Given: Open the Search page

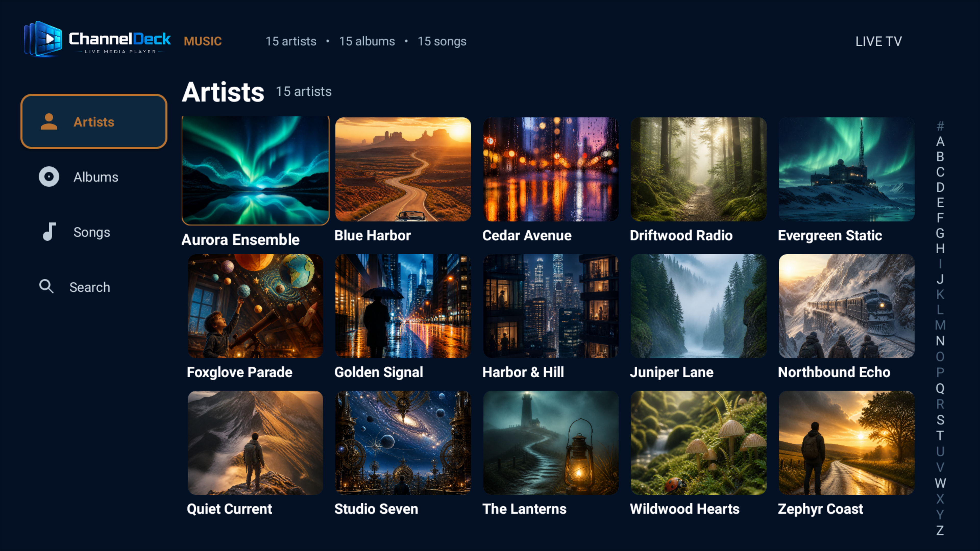Looking at the screenshot, I should click(x=94, y=287).
